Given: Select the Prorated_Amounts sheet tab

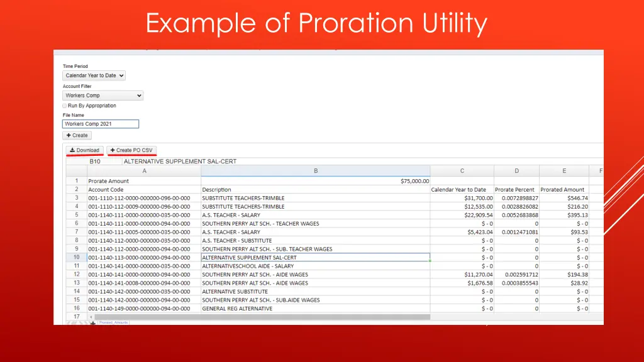Looking at the screenshot, I should pyautogui.click(x=113, y=322).
